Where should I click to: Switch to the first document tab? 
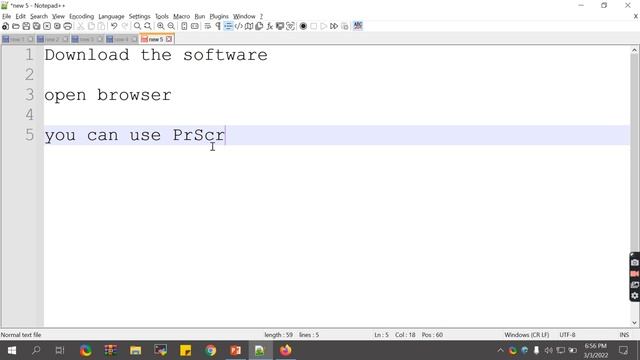point(18,39)
